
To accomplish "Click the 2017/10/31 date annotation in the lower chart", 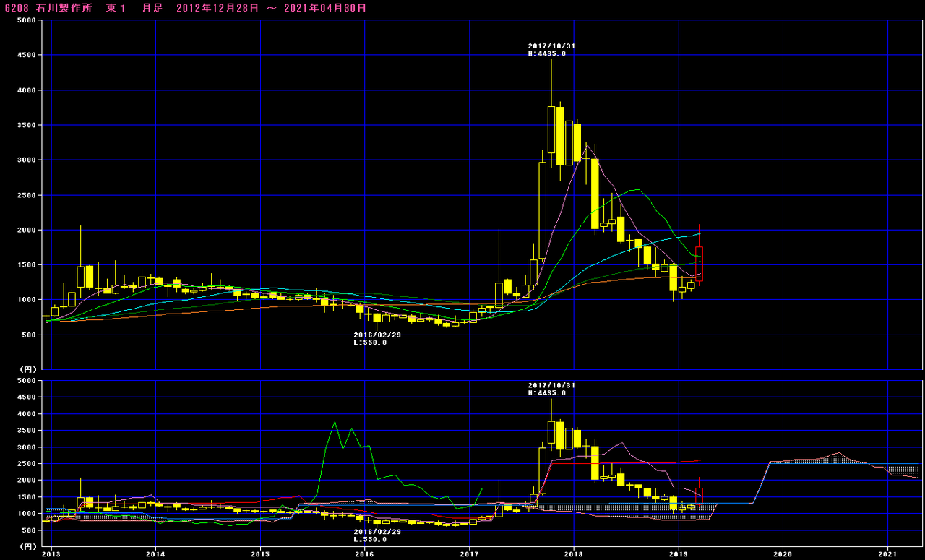I will pos(552,385).
